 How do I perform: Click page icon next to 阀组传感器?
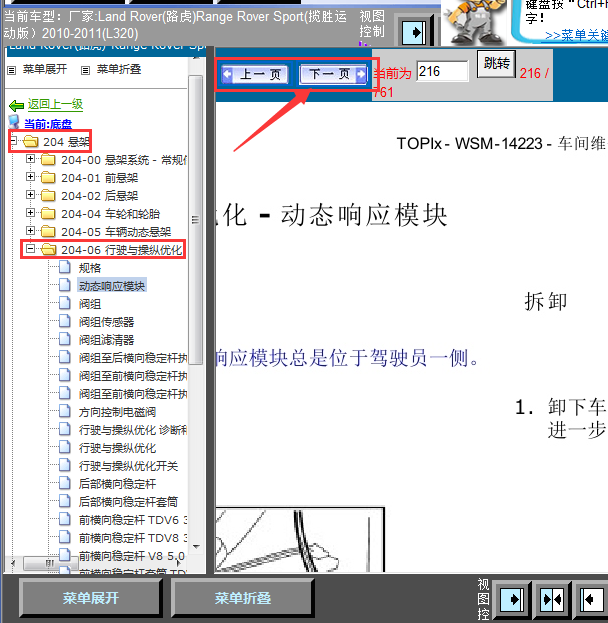point(64,321)
